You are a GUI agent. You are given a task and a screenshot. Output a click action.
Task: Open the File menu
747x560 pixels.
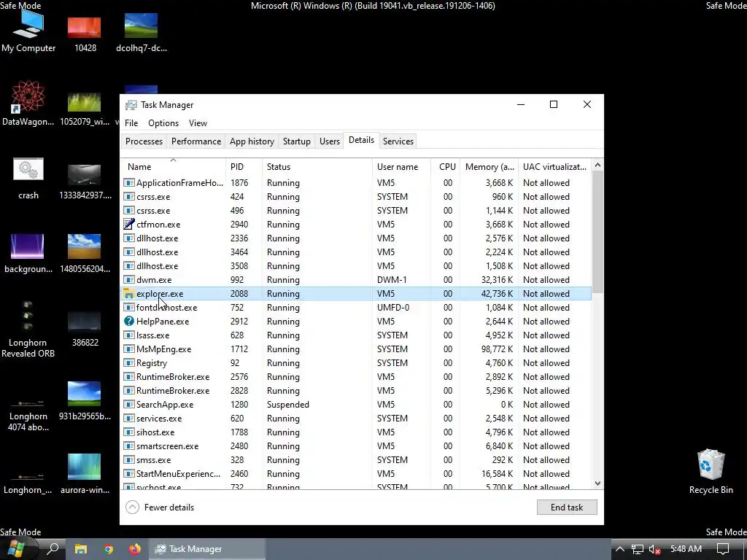131,122
